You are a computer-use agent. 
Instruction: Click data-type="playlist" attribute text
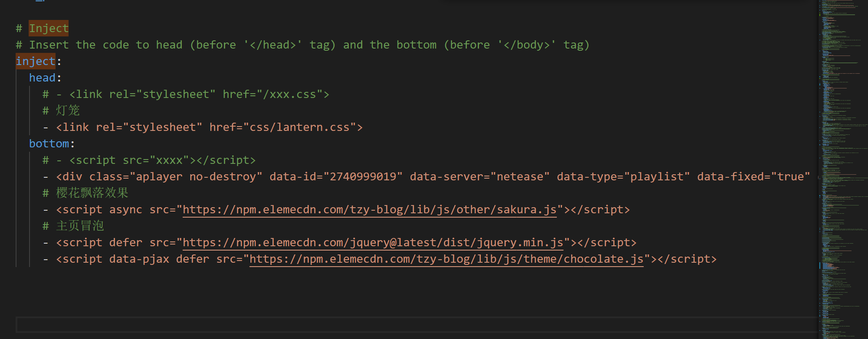pos(623,177)
